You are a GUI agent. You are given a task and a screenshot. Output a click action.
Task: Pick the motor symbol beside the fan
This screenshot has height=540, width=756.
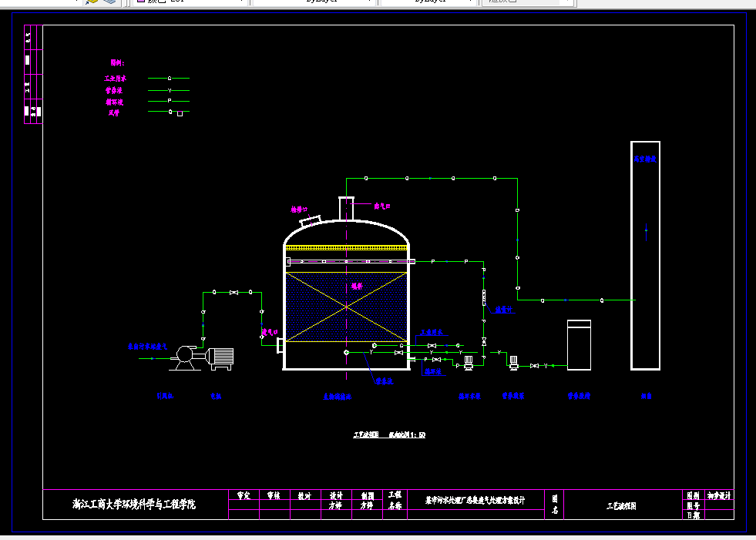pos(220,359)
